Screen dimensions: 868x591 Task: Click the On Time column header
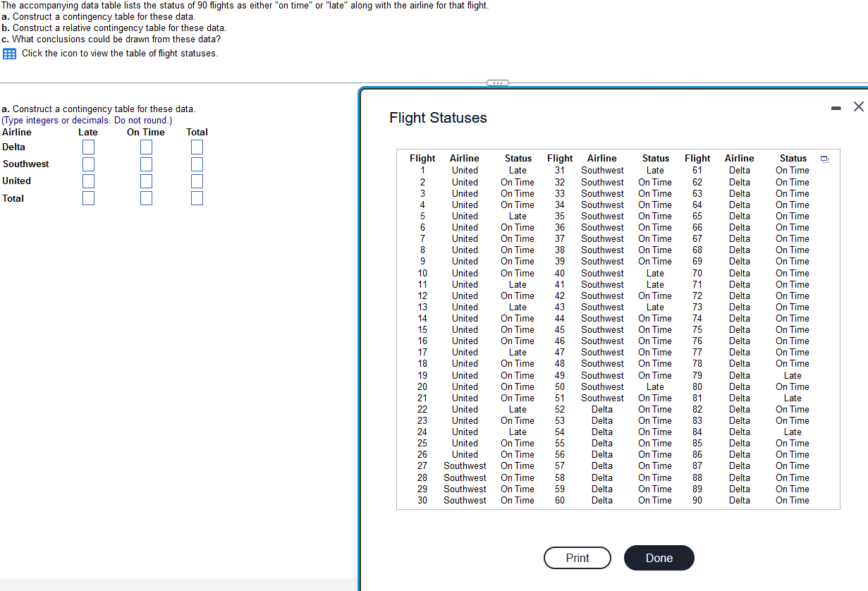pyautogui.click(x=146, y=132)
